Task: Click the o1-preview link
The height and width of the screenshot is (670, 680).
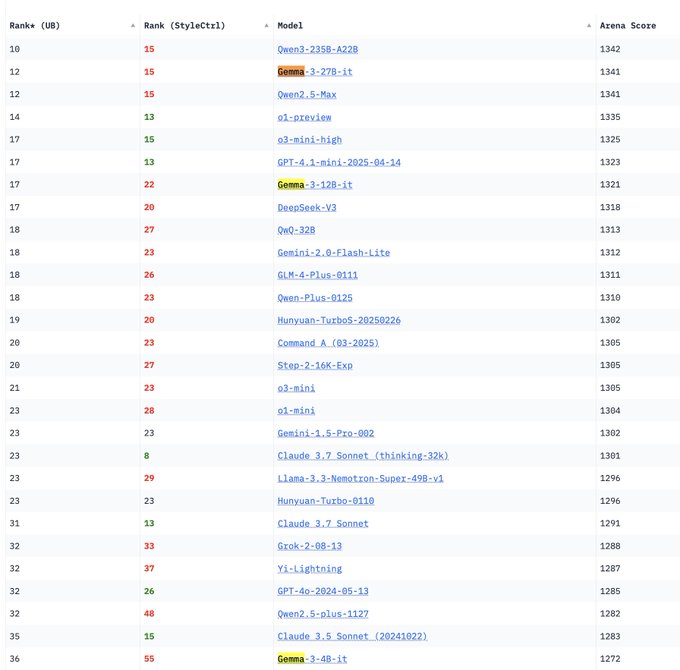Action: 304,117
